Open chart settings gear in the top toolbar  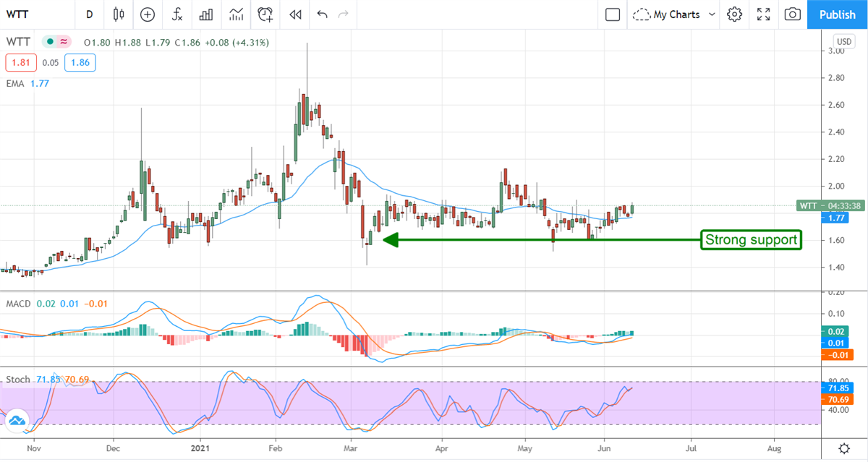point(735,14)
